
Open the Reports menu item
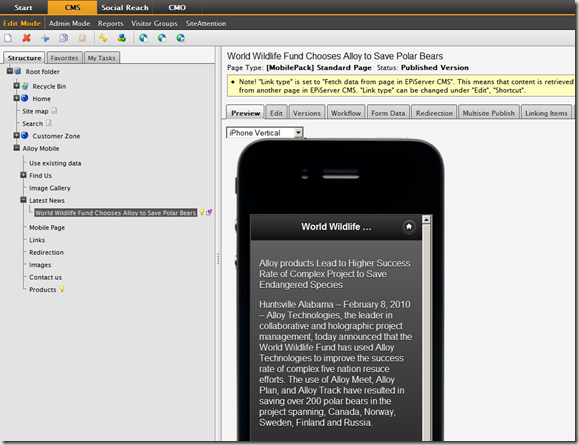pyautogui.click(x=110, y=23)
